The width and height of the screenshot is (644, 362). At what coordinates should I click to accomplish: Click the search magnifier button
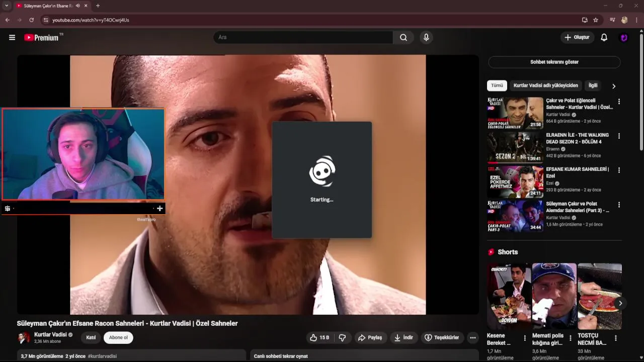(404, 37)
